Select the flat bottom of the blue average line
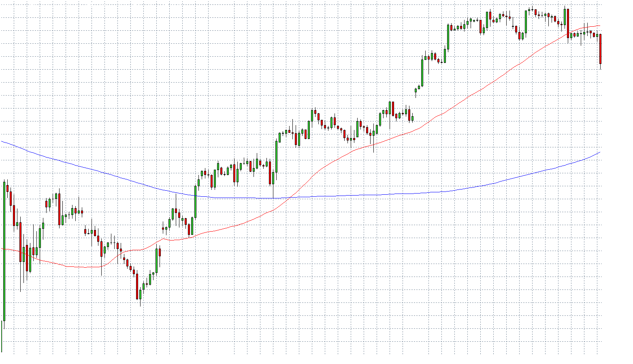633x364 pixels. click(243, 198)
